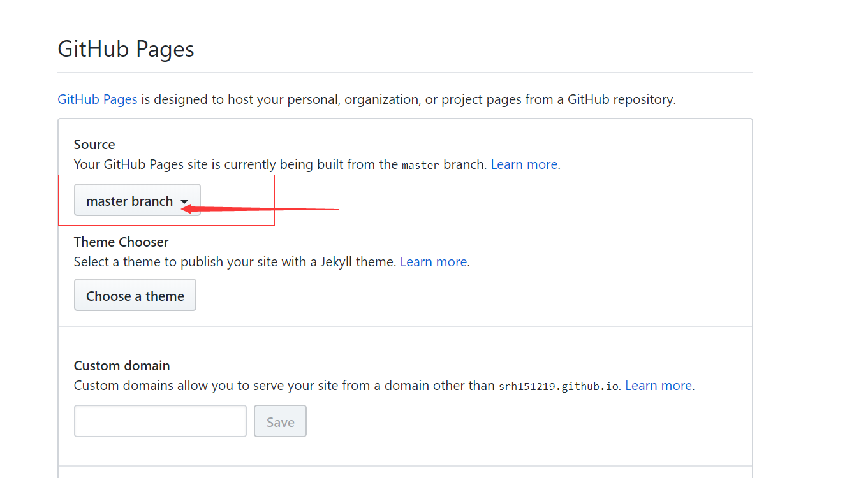Click the Choose a theme button

click(x=135, y=295)
